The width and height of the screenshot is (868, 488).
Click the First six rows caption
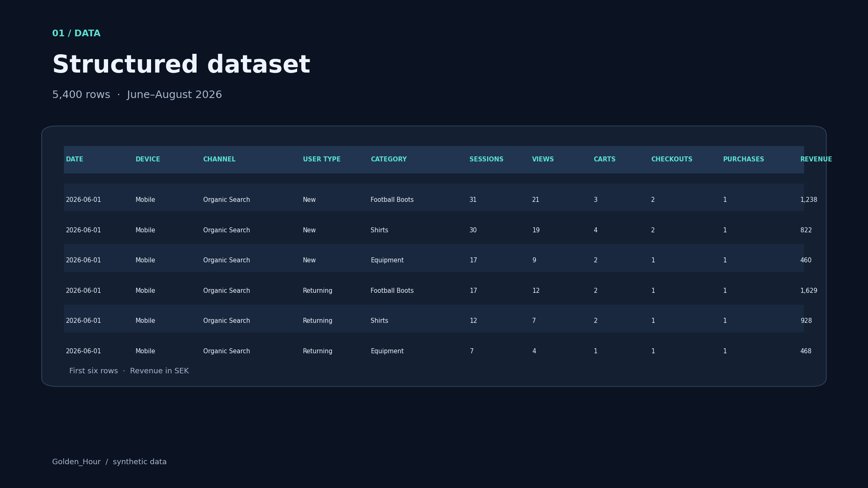[x=129, y=371]
